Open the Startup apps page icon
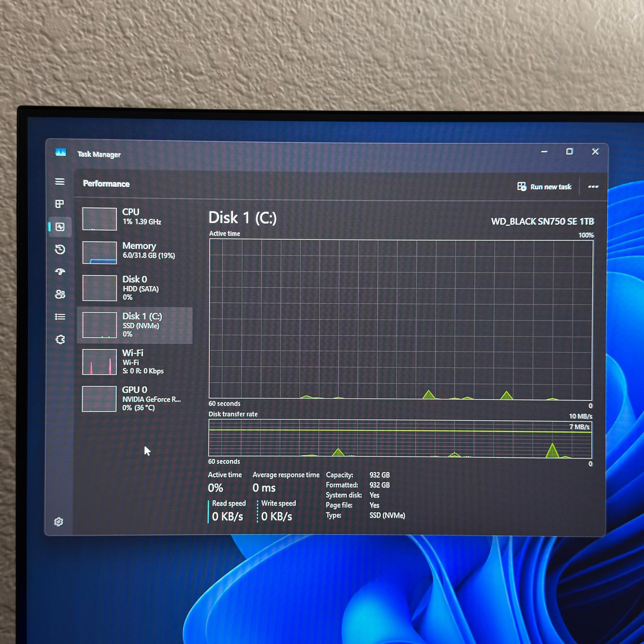644x644 pixels. click(x=60, y=272)
